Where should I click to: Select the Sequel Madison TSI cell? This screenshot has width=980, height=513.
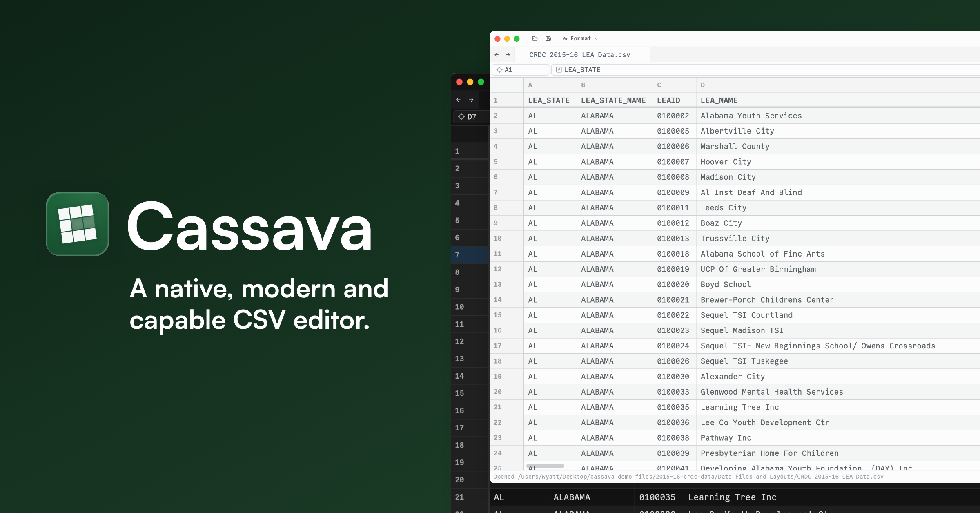click(x=838, y=330)
